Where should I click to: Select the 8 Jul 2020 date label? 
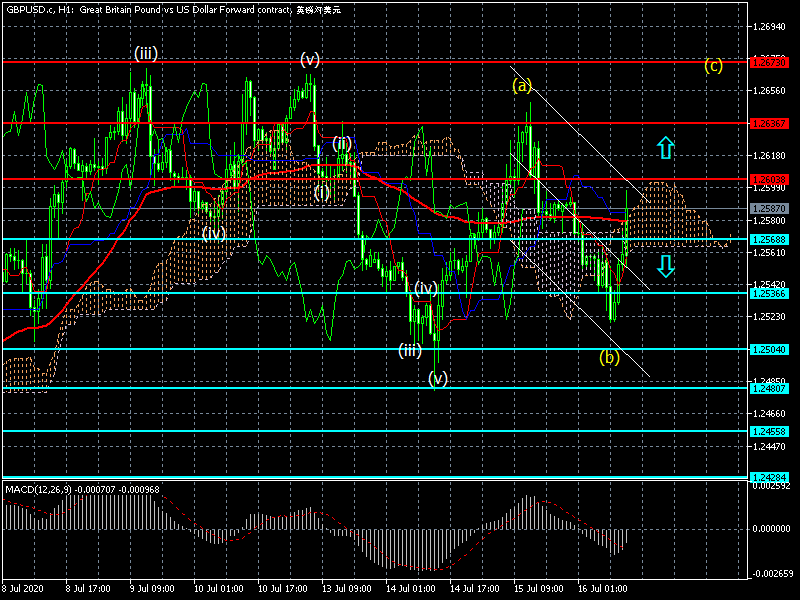26,589
